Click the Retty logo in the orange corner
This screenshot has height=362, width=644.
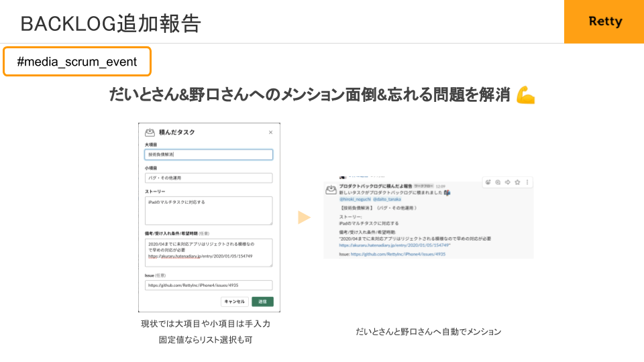tap(605, 21)
